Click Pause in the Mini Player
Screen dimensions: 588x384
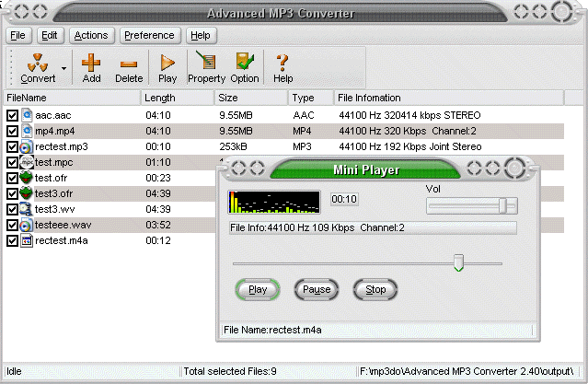(x=317, y=289)
